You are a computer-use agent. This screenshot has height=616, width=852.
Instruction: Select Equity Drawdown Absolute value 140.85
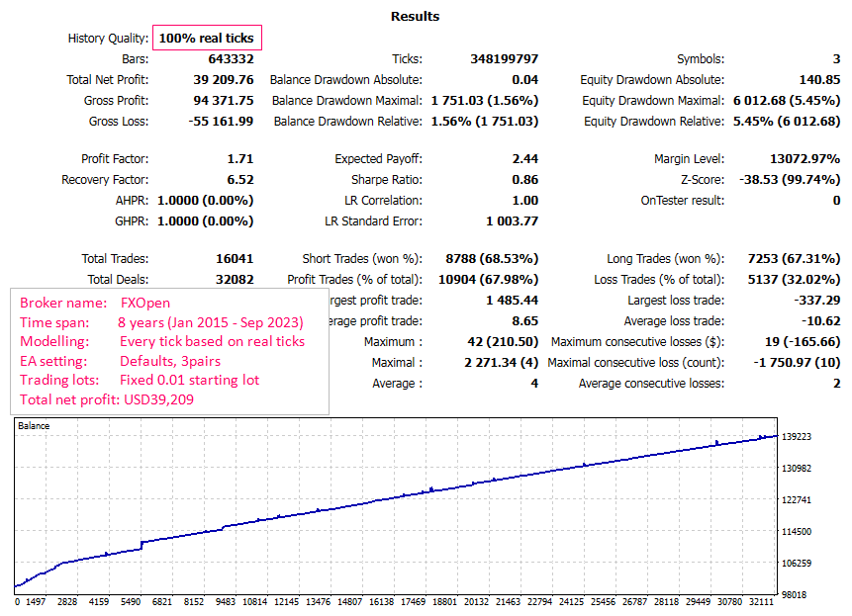click(x=819, y=80)
